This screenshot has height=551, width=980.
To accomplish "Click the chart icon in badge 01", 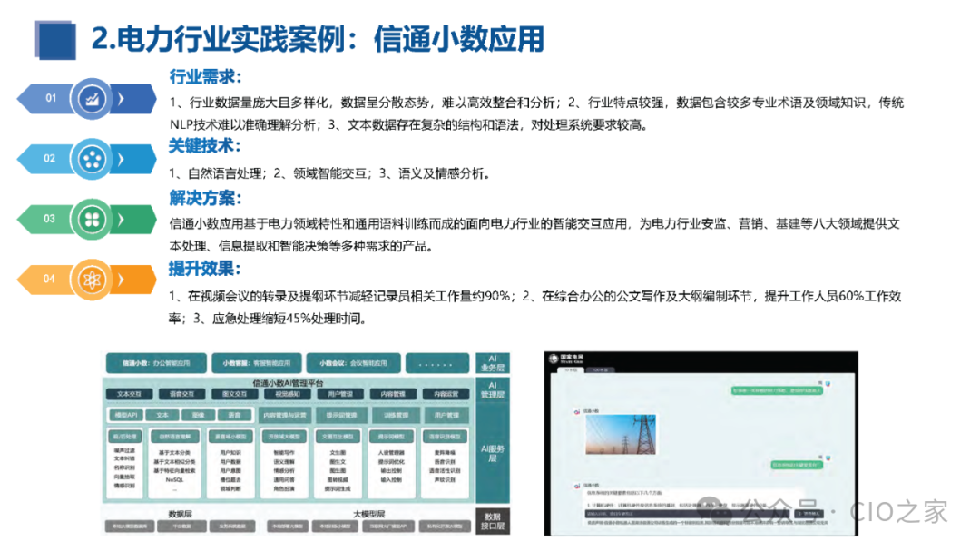I will pos(92,99).
